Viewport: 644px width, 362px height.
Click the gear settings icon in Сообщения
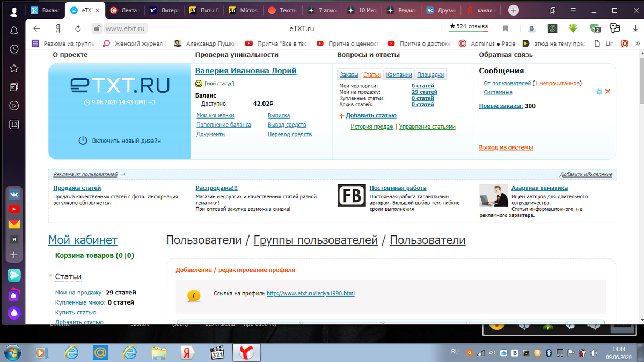[599, 92]
